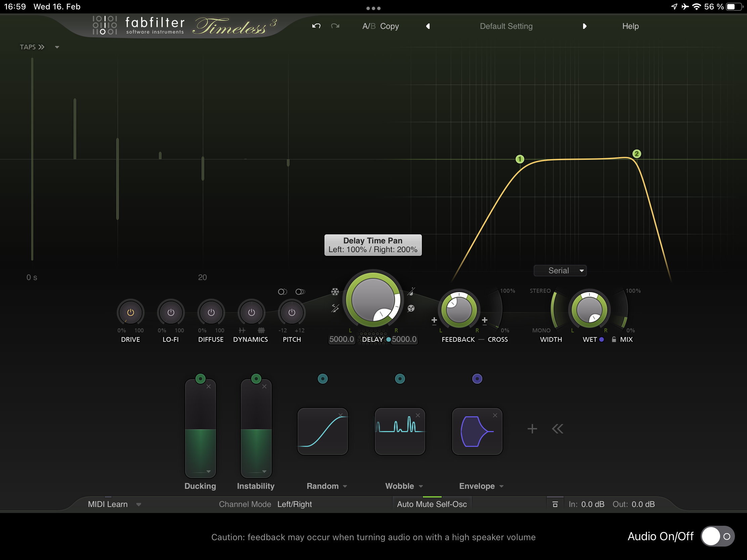Switch the Audio On/Off toggle

click(717, 536)
